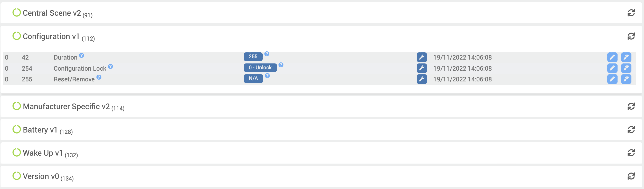Click the 255 value badge for Duration
Viewport: 644px width, 189px height.
[253, 57]
